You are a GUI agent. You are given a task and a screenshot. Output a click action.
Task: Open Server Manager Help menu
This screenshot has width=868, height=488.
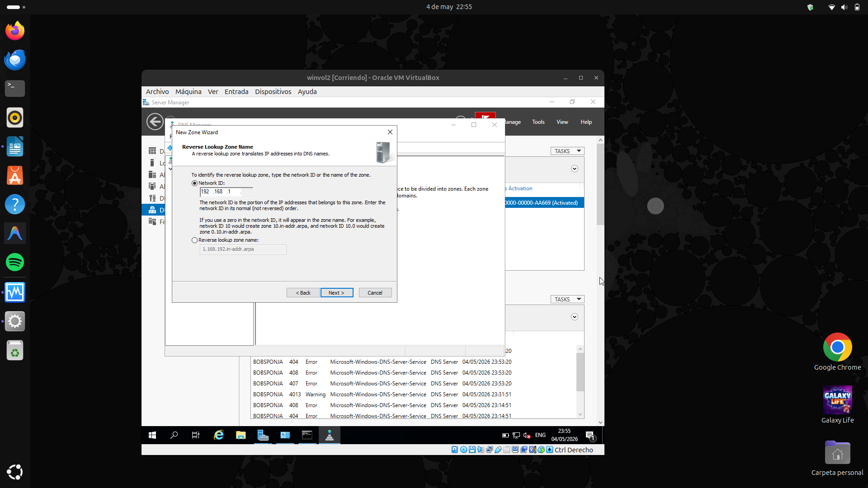coord(586,122)
